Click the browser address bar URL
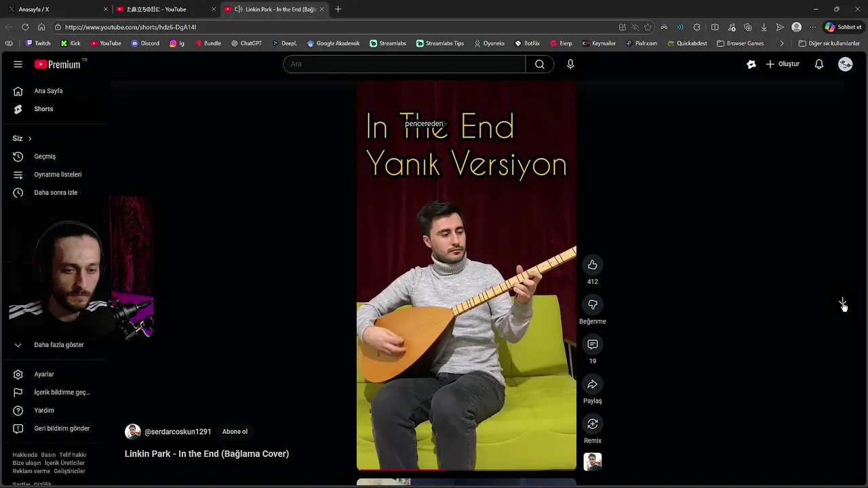Image resolution: width=868 pixels, height=488 pixels. coord(130,27)
